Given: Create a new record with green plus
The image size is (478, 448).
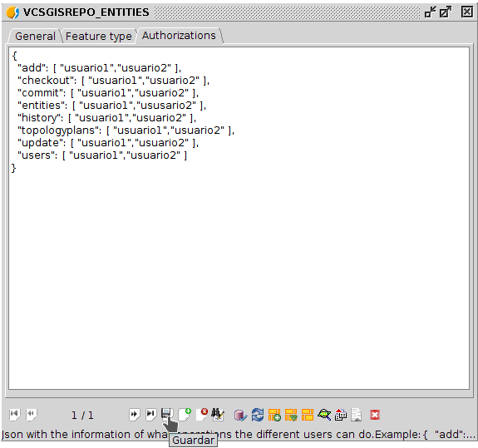Looking at the screenshot, I should tap(185, 415).
